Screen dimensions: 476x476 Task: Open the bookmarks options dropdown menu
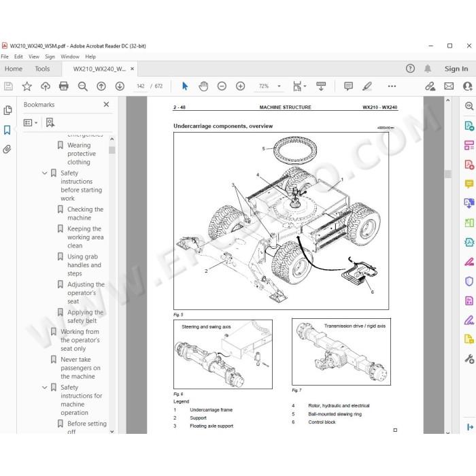[31, 122]
